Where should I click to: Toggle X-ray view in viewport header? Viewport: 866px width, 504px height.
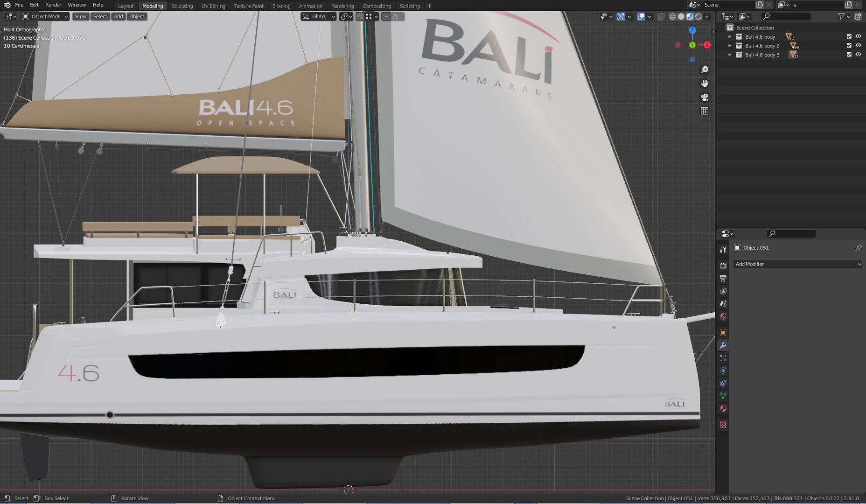661,16
